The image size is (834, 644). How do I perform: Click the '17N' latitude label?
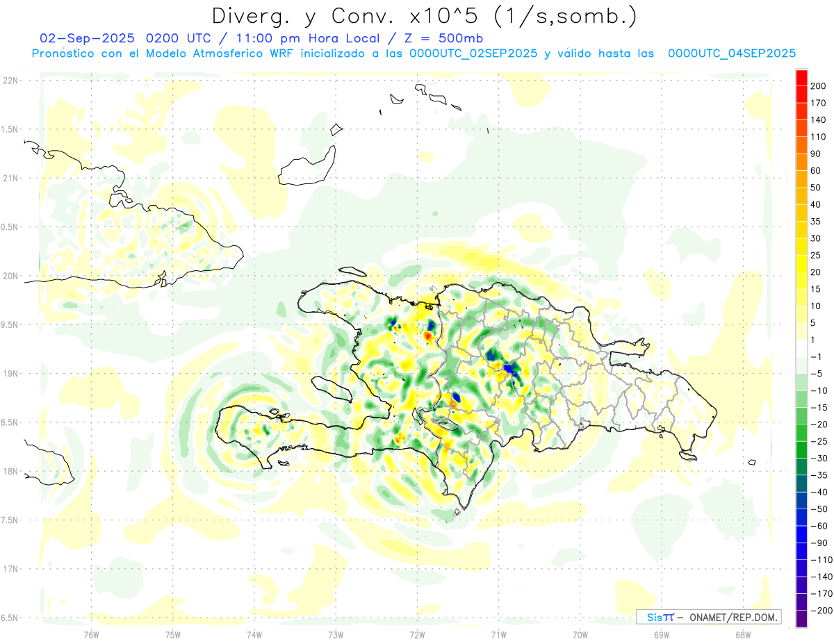[x=10, y=569]
